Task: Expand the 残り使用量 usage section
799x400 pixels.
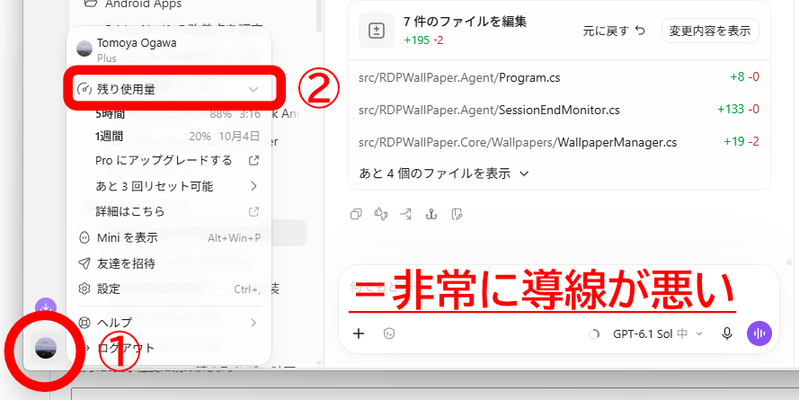Action: point(168,90)
